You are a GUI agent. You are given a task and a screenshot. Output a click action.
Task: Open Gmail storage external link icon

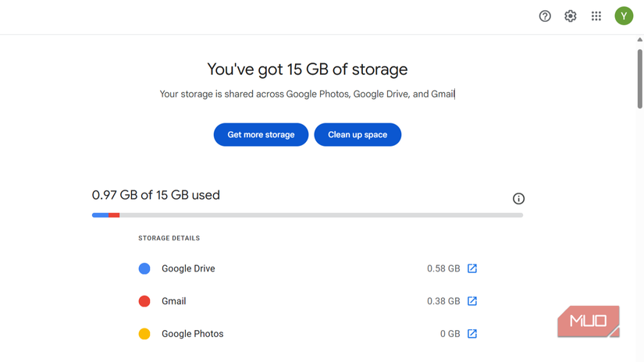pyautogui.click(x=472, y=301)
